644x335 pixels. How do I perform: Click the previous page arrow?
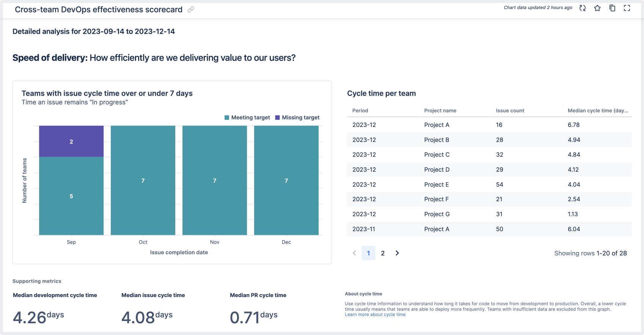click(x=354, y=253)
